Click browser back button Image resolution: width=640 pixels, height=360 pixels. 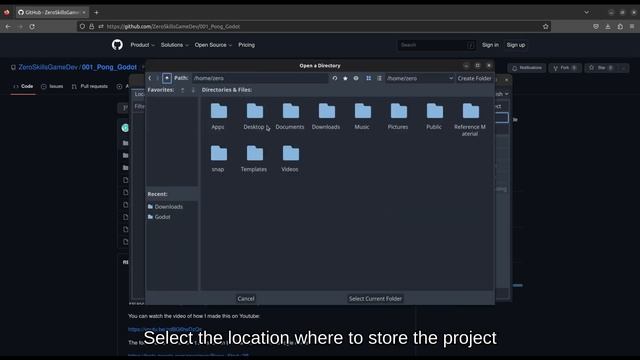coord(8,27)
